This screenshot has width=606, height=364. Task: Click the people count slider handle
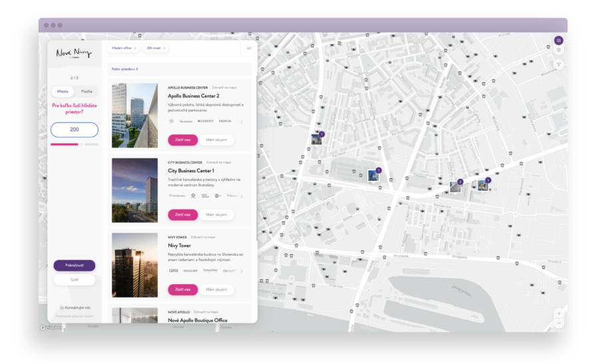coord(81,144)
